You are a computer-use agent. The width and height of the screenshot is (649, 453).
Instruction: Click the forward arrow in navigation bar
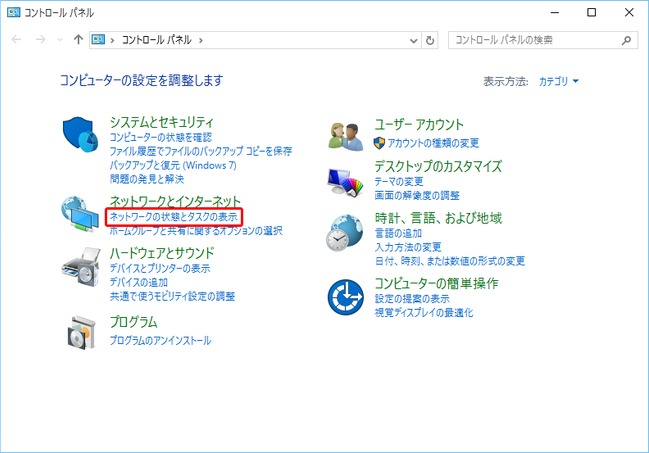pyautogui.click(x=41, y=40)
